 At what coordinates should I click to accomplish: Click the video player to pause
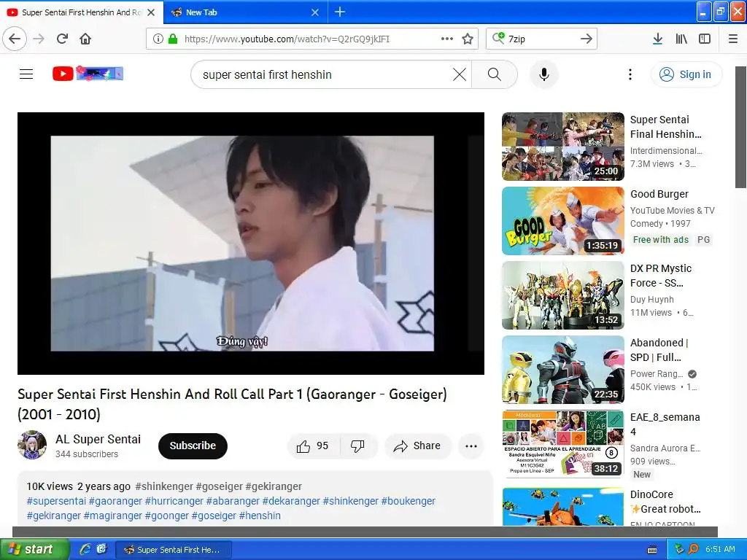[x=251, y=244]
